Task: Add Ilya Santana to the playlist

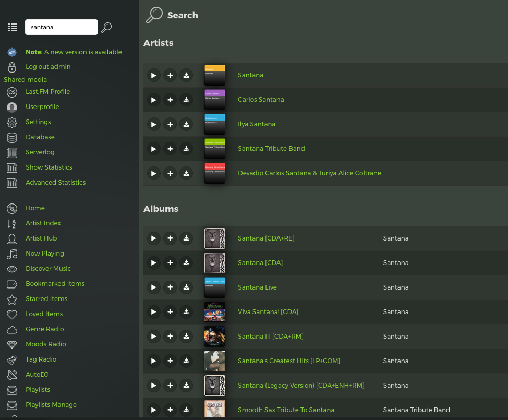Action: click(170, 124)
